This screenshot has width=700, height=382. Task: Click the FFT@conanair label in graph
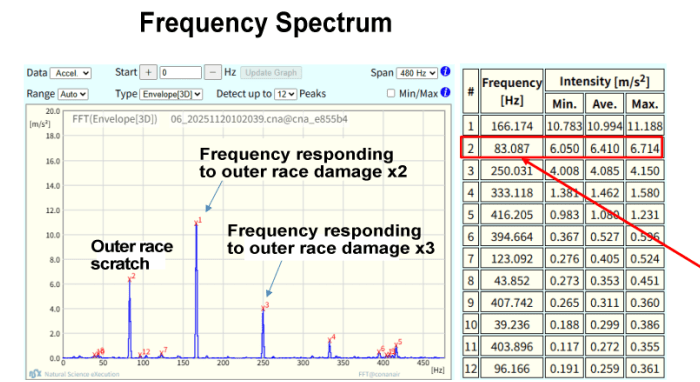[379, 374]
